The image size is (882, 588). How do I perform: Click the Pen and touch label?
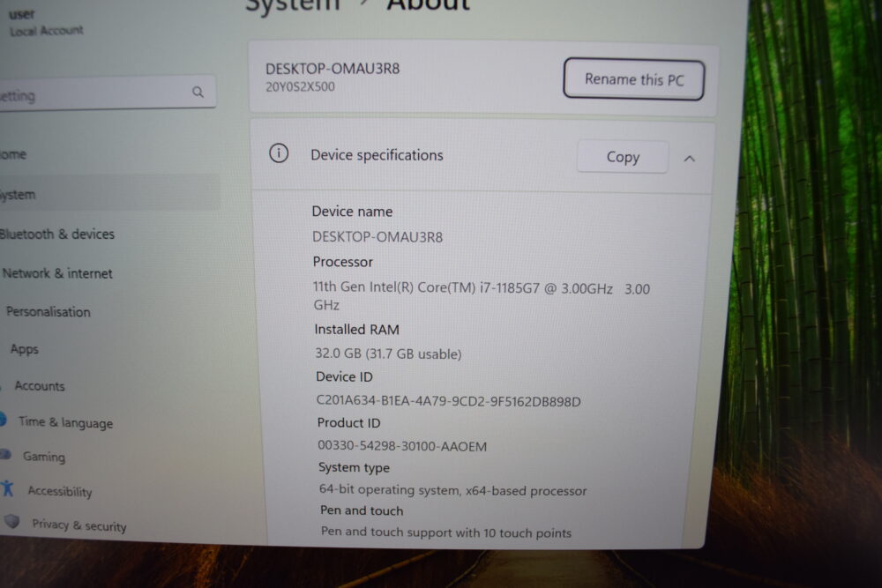coord(362,510)
